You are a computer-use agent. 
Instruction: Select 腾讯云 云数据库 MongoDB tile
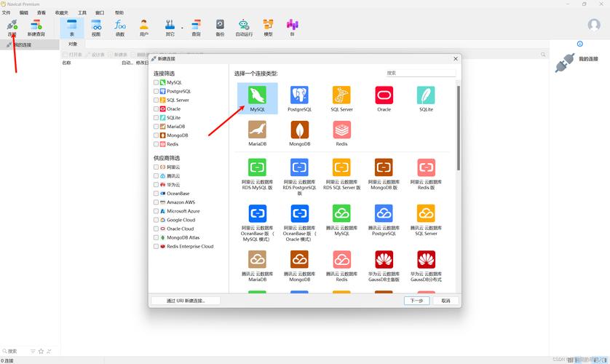[300, 266]
